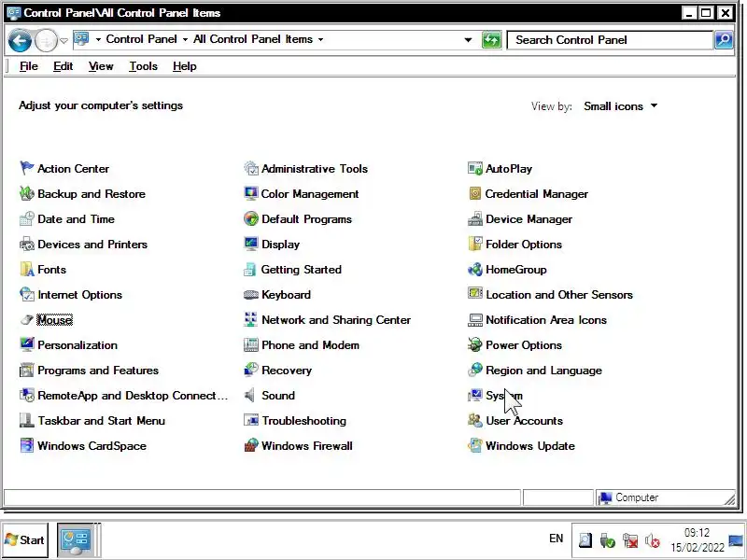The height and width of the screenshot is (560, 747).
Task: Select the Control Panel taskbar button
Action: (x=76, y=540)
